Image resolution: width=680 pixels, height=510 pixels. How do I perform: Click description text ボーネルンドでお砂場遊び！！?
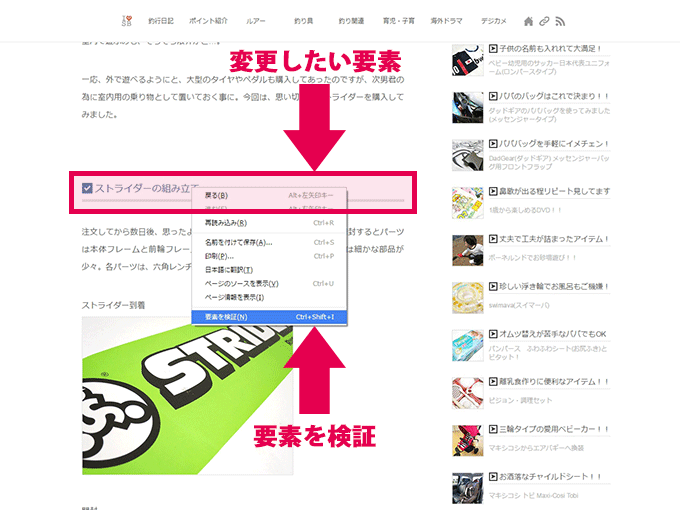[x=533, y=258]
